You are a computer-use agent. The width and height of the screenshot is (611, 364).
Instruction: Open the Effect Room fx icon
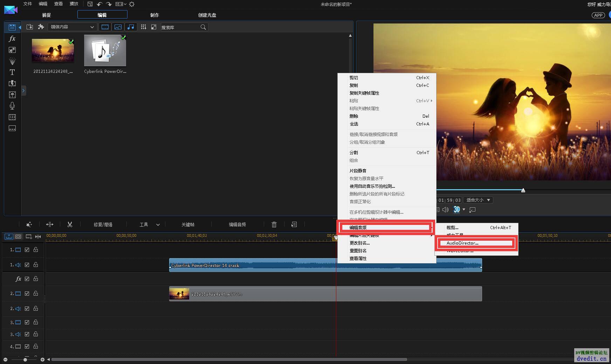[x=12, y=39]
